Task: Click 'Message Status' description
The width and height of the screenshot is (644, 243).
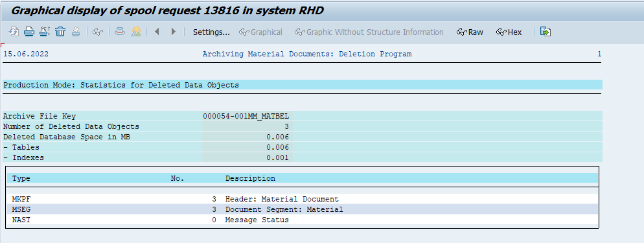Action: click(x=257, y=220)
